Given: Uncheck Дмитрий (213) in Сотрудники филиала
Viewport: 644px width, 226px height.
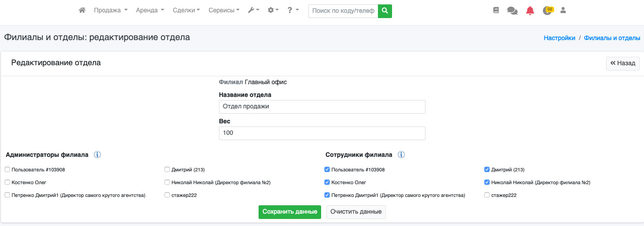Looking at the screenshot, I should [x=487, y=170].
